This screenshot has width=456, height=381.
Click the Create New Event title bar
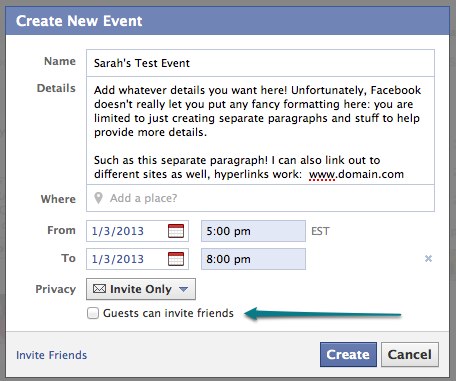228,21
